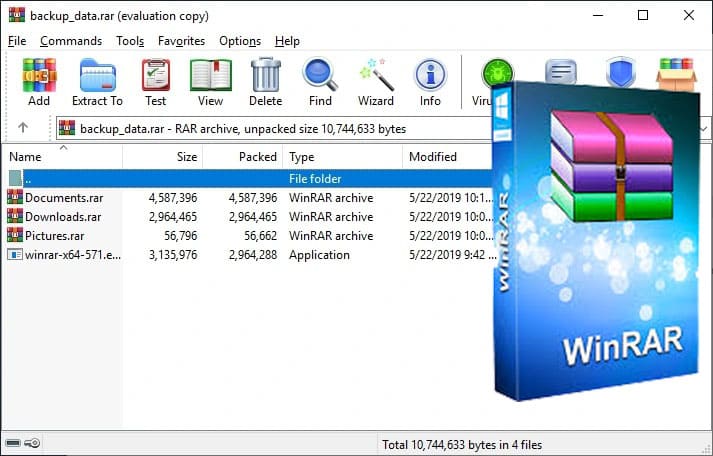Click the Comment speech-bubble toolbar icon
Viewport: 713px width, 456px height.
560,71
